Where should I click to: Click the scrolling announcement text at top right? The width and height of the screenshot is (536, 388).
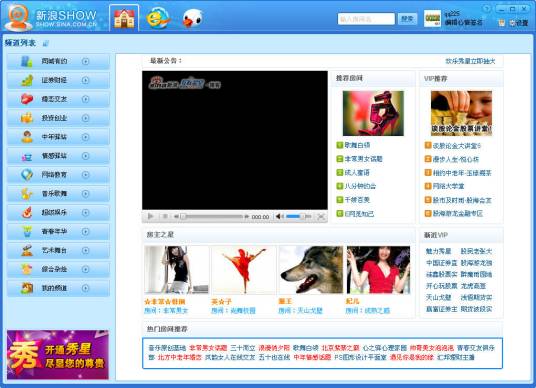point(470,61)
